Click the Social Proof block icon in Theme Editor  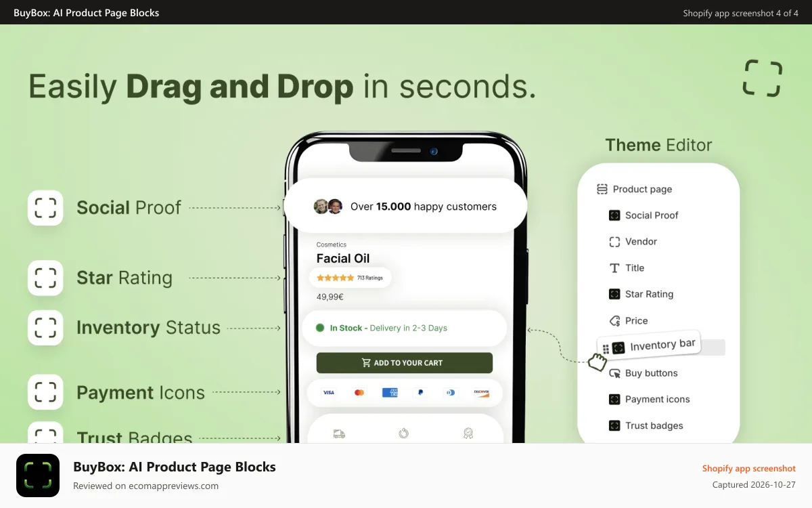coord(614,215)
